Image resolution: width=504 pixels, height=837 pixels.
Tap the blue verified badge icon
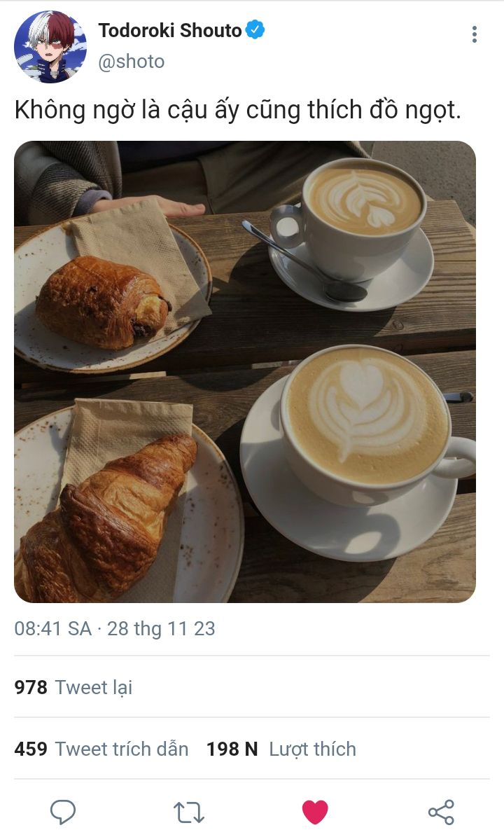click(x=255, y=30)
